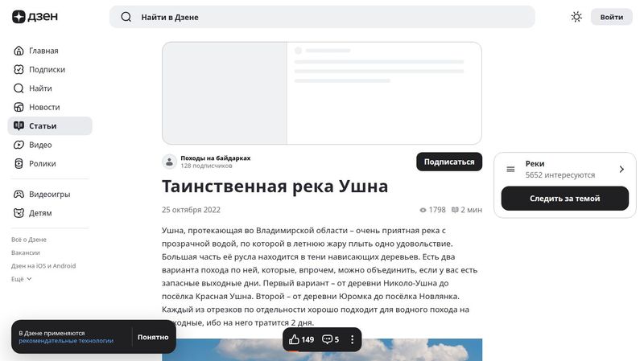Subscribe with the 'Подписаться' button

coord(448,162)
